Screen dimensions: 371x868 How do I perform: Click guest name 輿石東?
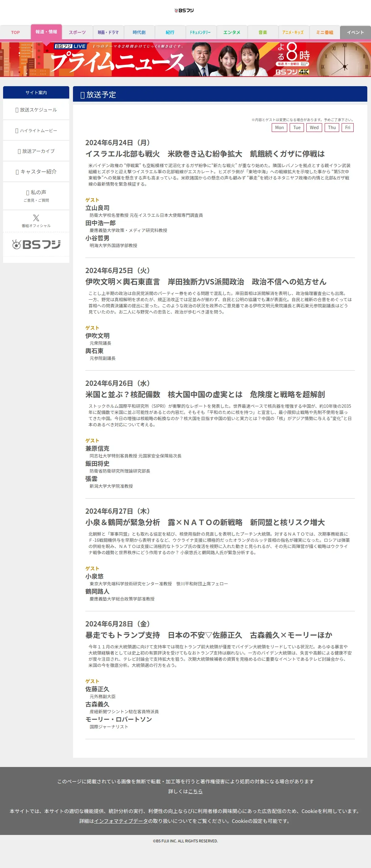[94, 351]
